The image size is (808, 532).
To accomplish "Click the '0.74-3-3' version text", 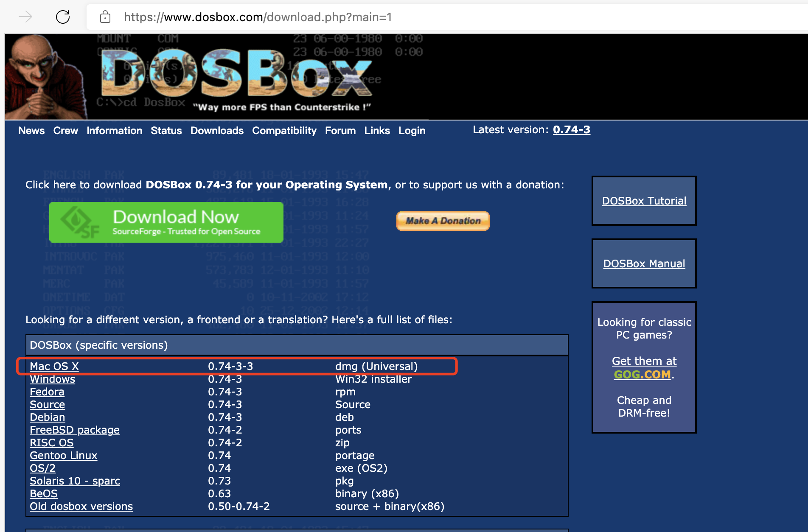I will (x=230, y=366).
